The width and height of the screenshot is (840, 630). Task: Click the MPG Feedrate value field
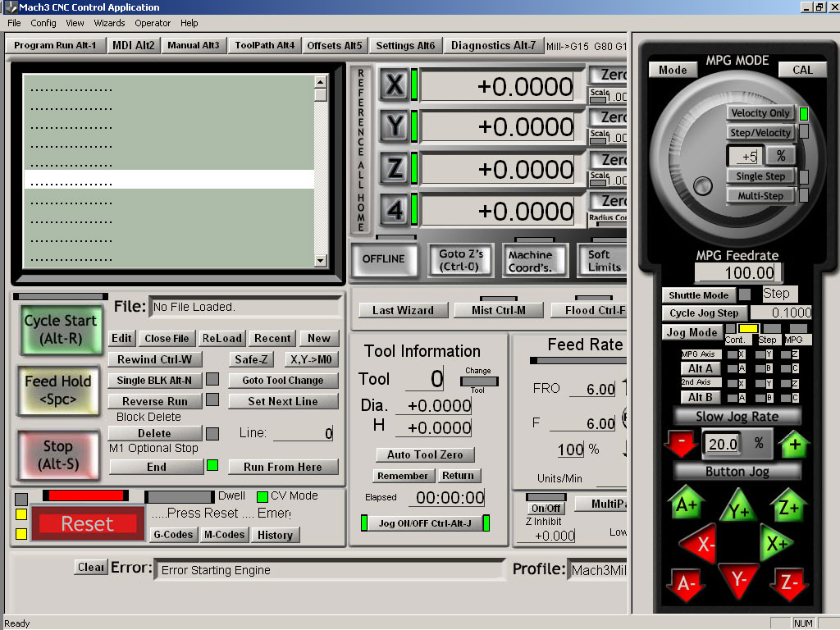[737, 272]
